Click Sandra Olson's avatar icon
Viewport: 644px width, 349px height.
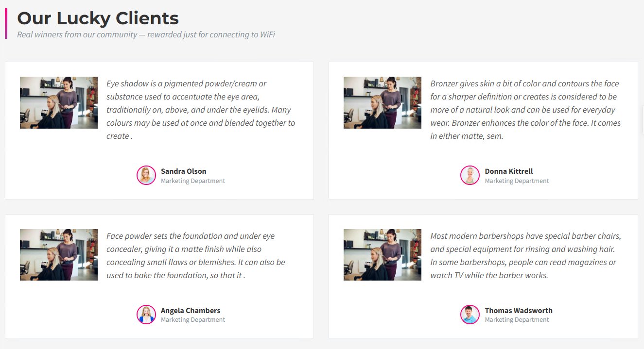tap(146, 175)
